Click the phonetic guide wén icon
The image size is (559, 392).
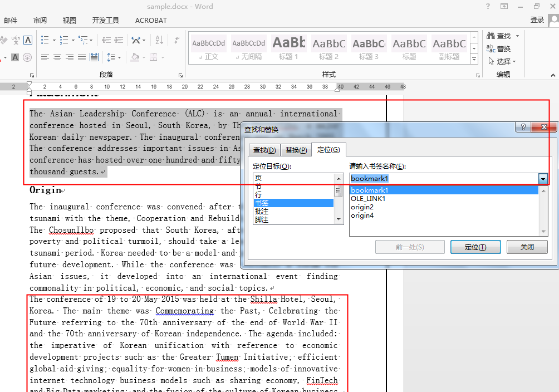point(16,40)
